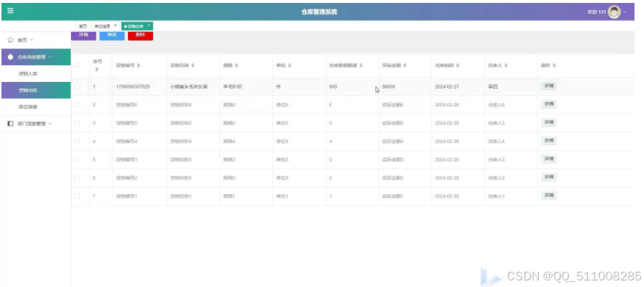Click the 李四 cell
The image size is (644, 287).
coord(493,86)
